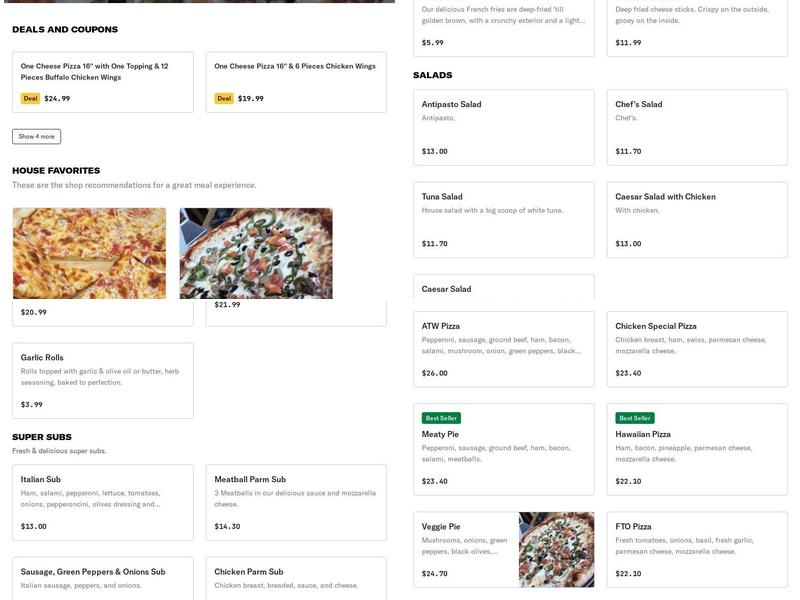The image size is (800, 600).
Task: Select the FTO Pizza card
Action: [x=697, y=549]
